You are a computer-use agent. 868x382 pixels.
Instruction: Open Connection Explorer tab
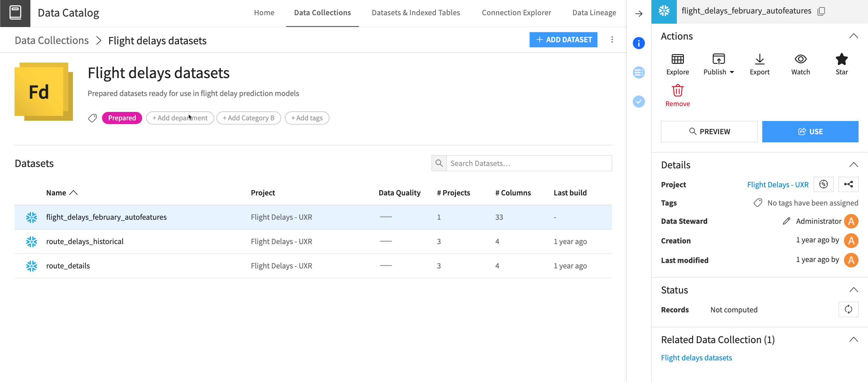coord(516,13)
